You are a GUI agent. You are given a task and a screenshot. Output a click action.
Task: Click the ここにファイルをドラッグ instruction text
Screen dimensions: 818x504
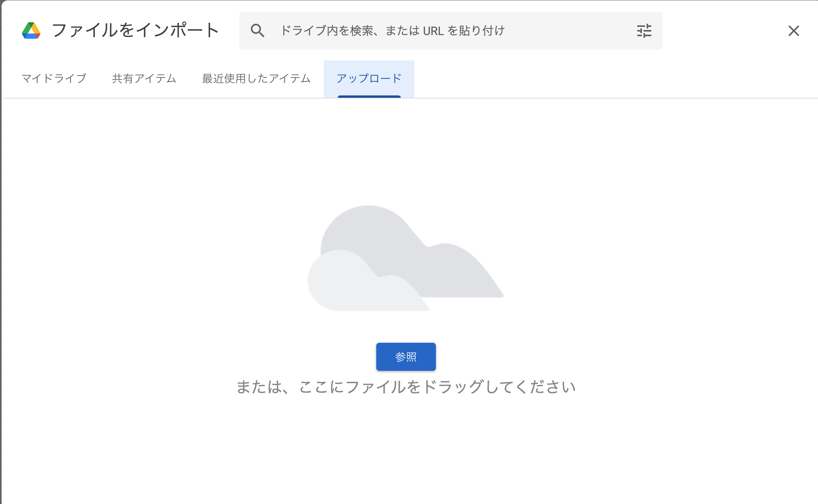click(406, 387)
